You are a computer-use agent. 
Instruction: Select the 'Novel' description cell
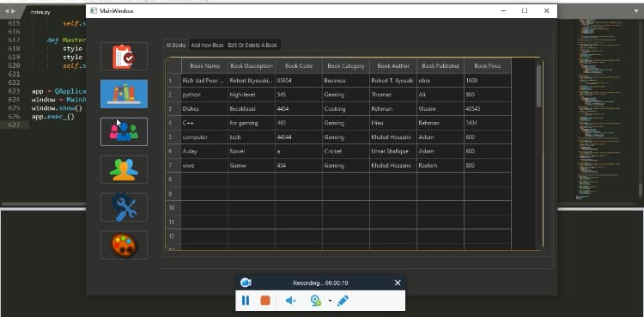point(252,151)
